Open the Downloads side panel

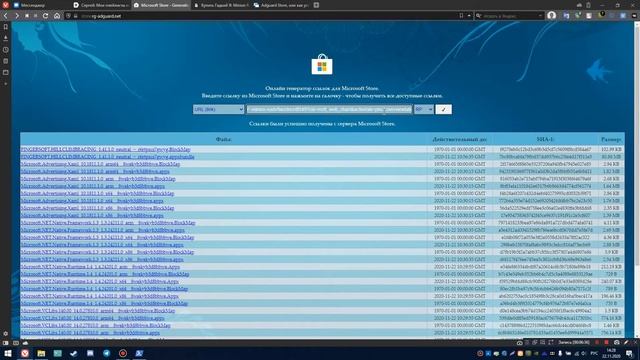click(x=6, y=38)
